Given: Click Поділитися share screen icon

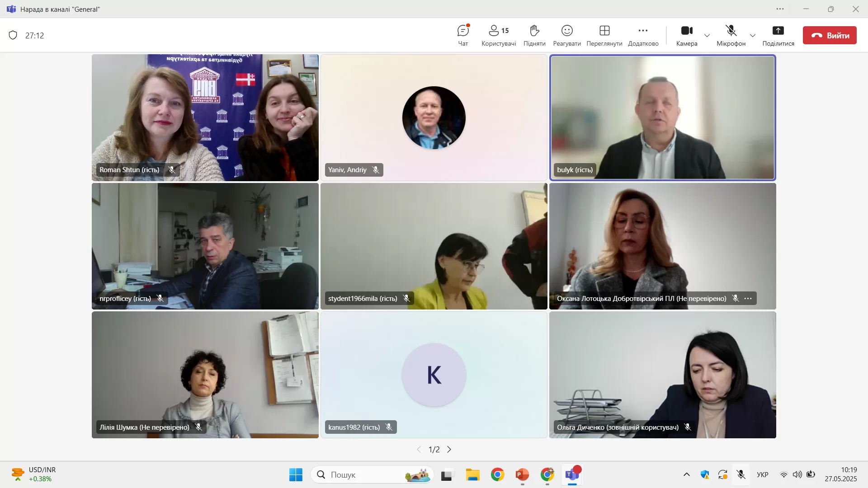Looking at the screenshot, I should pos(778,31).
